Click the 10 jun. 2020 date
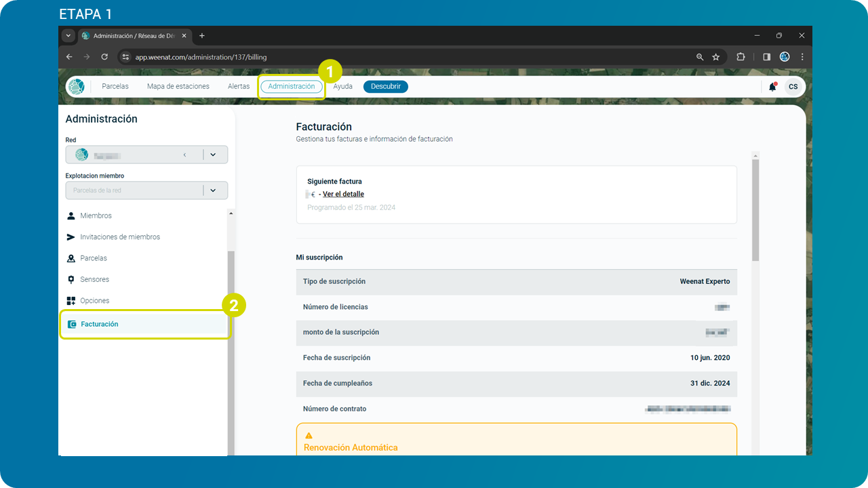Viewport: 868px width, 488px height. pos(710,358)
